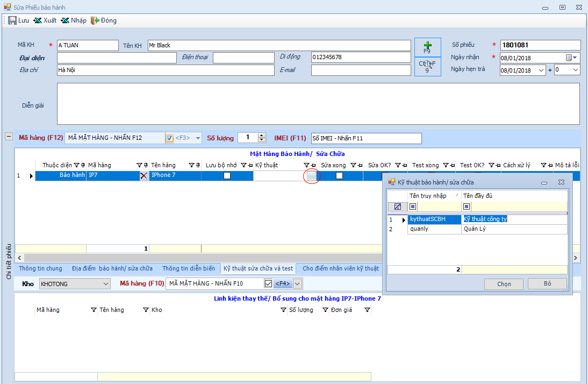This screenshot has height=384, width=588.
Task: Click the grid's horizontal scrollbar right arrow
Action: coord(576,258)
